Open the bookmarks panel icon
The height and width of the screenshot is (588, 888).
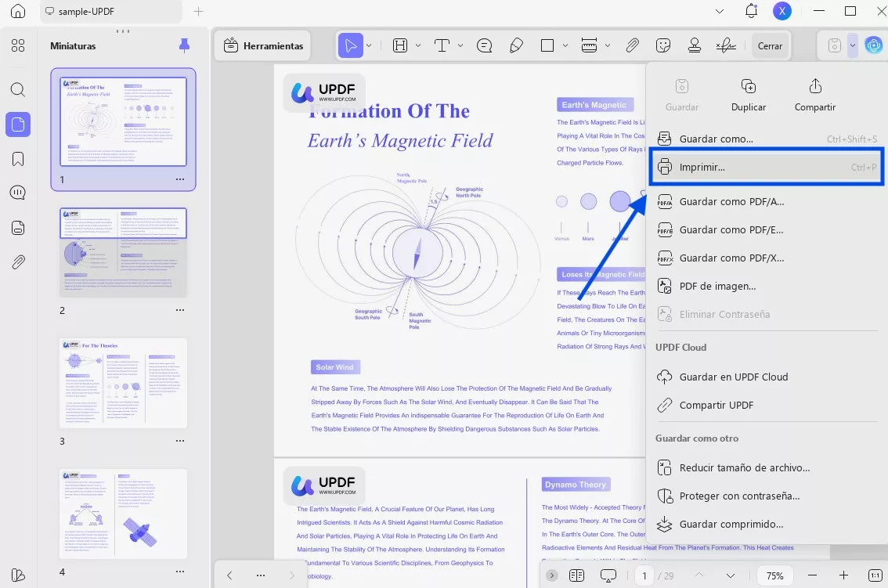click(x=18, y=159)
